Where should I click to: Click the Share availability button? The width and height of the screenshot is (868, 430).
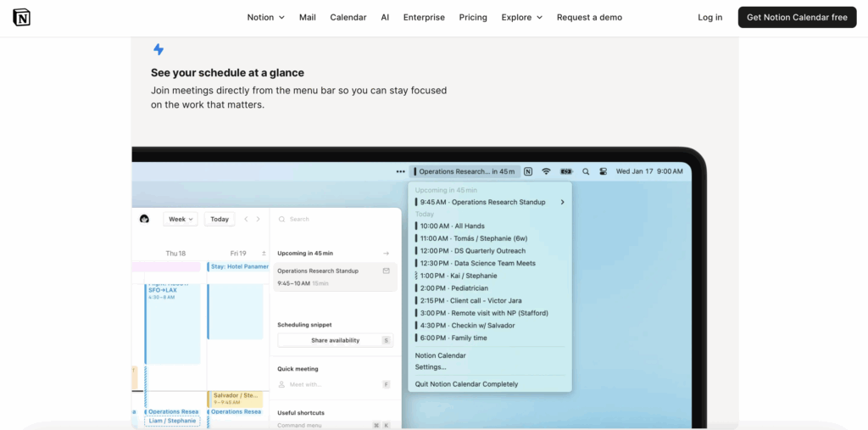[x=335, y=340]
